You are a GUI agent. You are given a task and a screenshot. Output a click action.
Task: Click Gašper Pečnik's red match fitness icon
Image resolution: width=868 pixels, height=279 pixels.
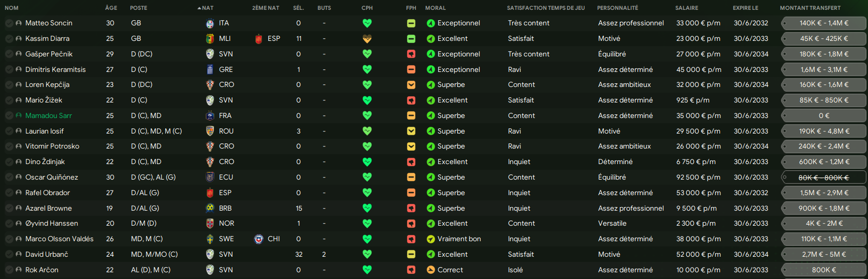(411, 54)
